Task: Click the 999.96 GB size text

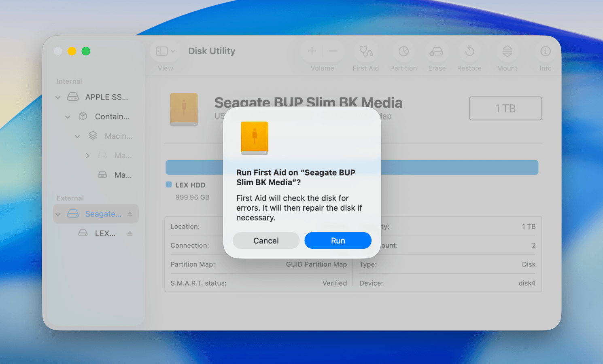Action: tap(192, 198)
